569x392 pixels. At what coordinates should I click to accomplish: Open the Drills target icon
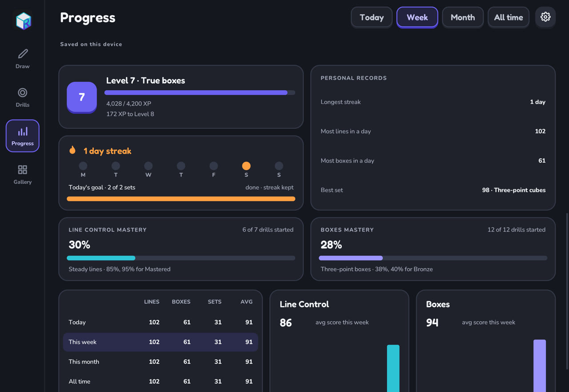click(x=23, y=92)
